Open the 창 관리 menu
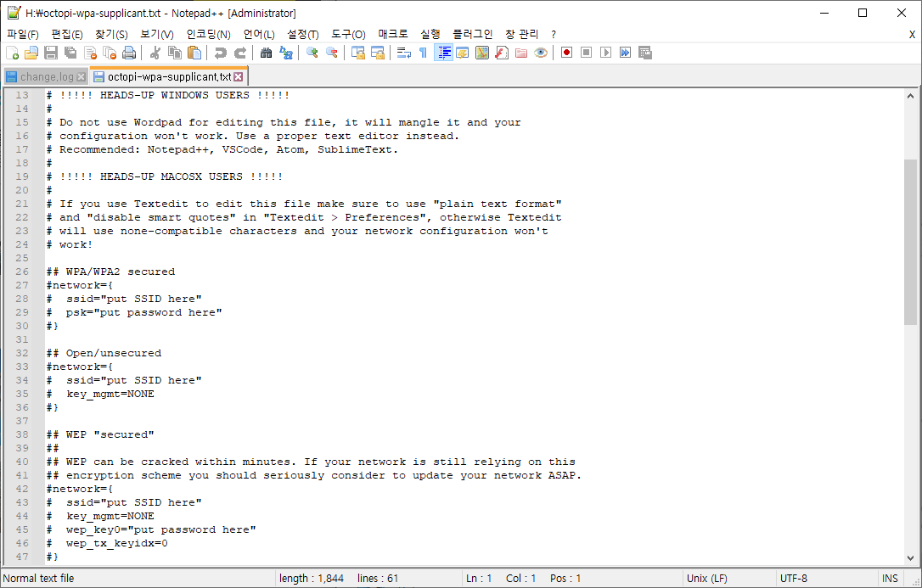 [521, 34]
